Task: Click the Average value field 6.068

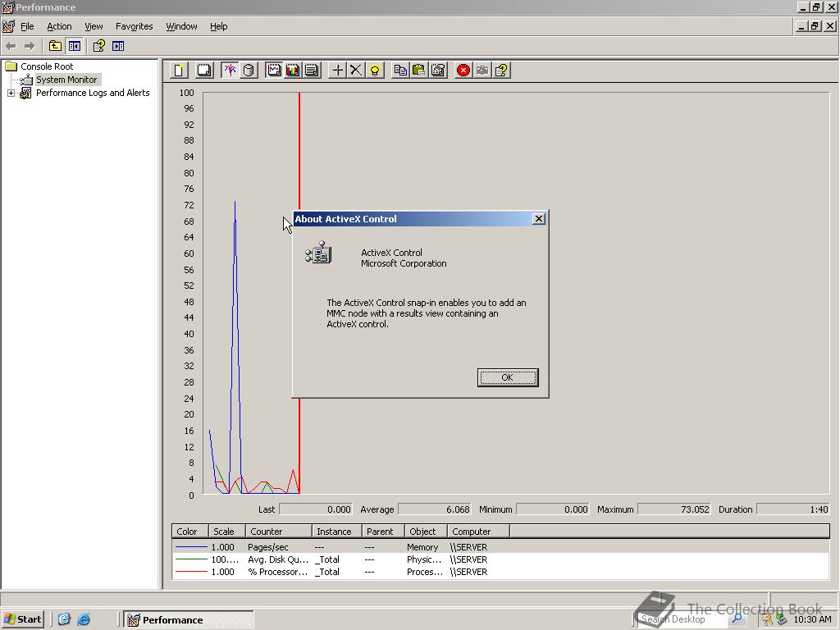Action: click(435, 509)
